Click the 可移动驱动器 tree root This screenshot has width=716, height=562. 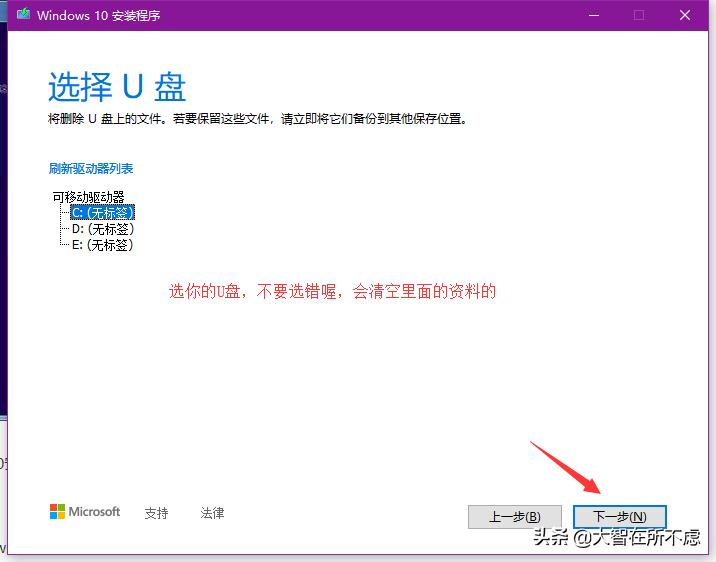pyautogui.click(x=89, y=197)
